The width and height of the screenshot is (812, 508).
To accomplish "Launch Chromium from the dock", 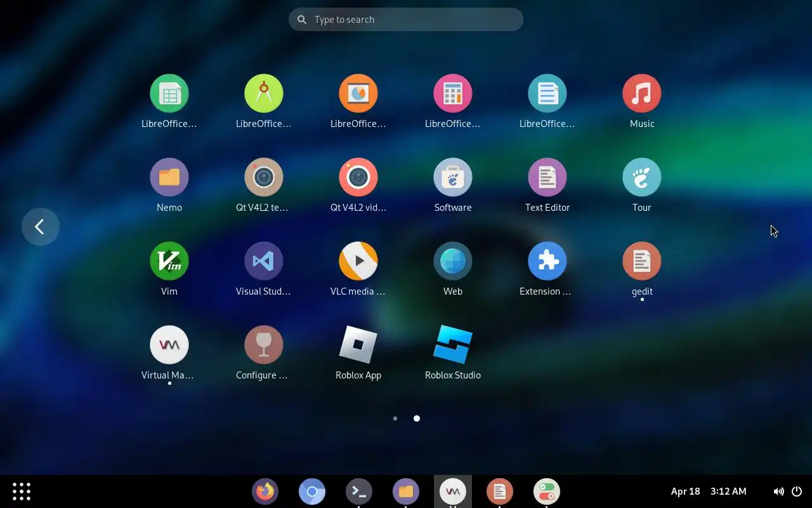I will point(312,491).
